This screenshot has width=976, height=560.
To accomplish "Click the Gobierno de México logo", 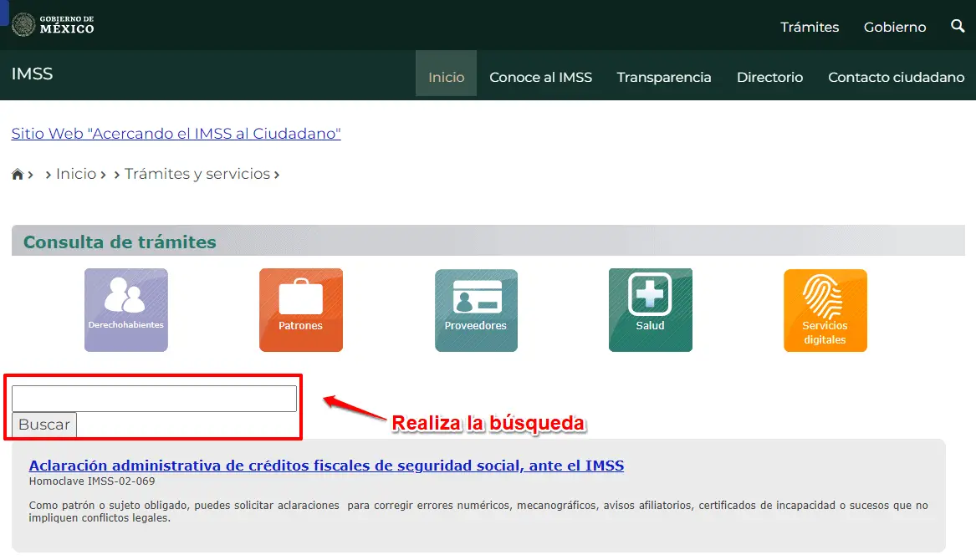I will point(53,25).
